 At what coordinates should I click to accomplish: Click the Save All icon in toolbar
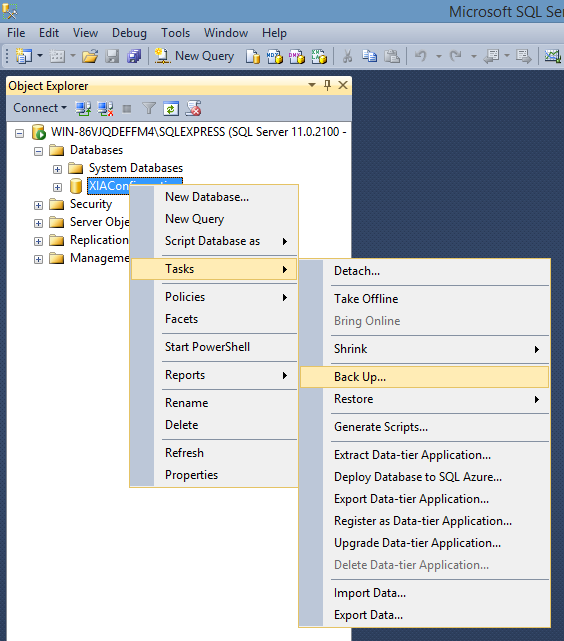point(134,56)
